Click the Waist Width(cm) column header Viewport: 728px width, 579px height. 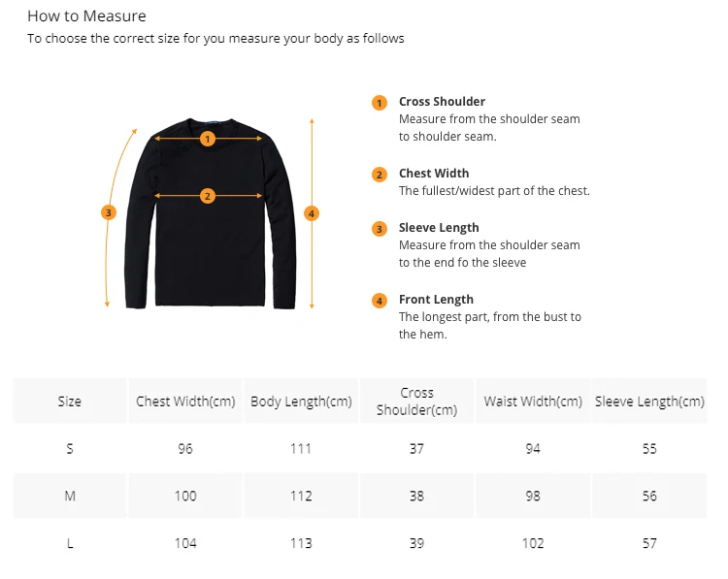pos(533,402)
